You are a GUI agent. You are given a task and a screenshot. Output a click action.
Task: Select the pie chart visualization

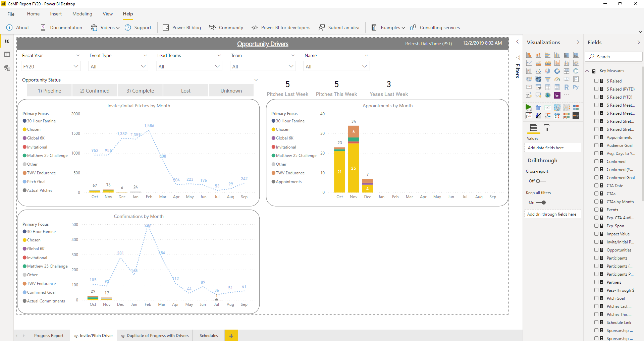pyautogui.click(x=548, y=71)
